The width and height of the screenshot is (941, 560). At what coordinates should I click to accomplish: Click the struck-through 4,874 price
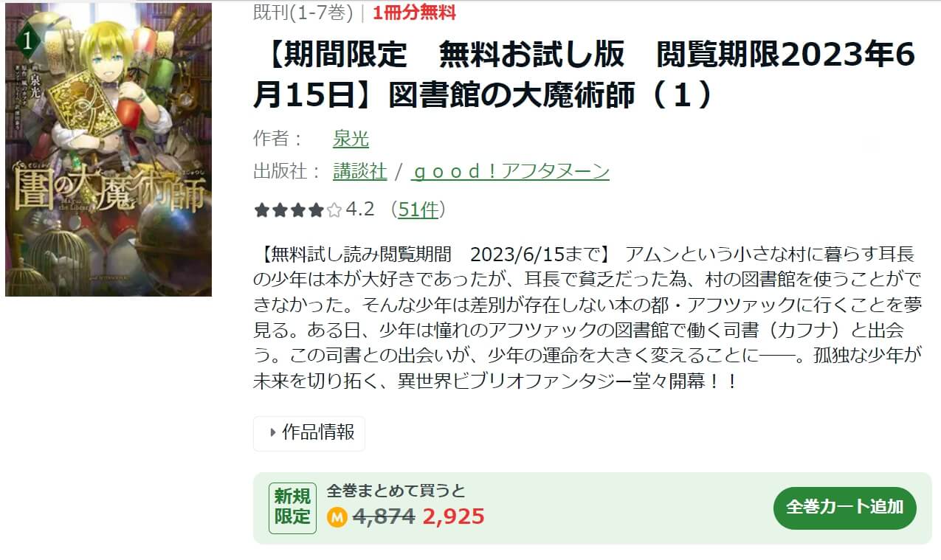pyautogui.click(x=384, y=516)
